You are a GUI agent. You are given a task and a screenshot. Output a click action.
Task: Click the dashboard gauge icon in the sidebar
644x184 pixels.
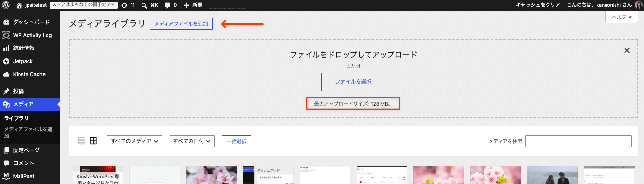tap(6, 22)
